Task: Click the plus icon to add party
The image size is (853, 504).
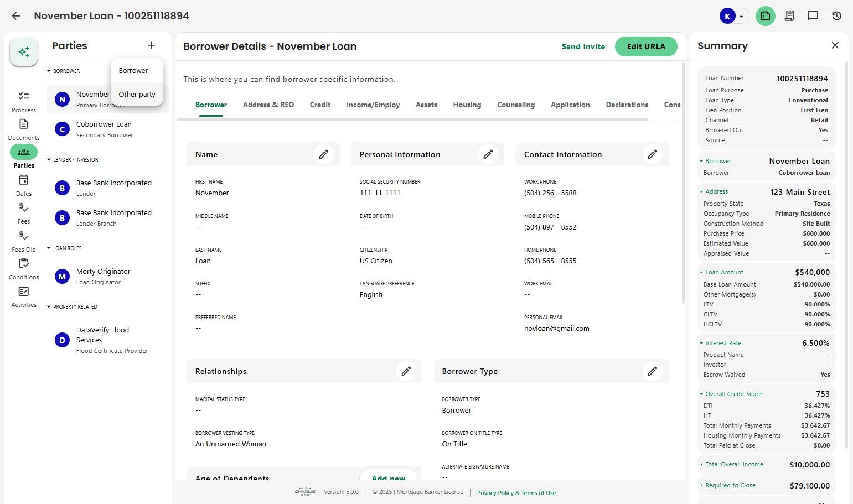Action: click(151, 45)
